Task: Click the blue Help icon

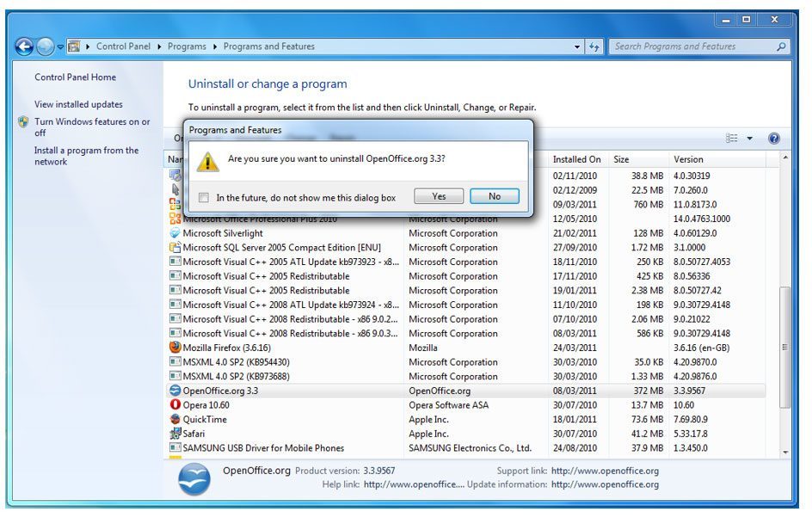Action: [773, 139]
